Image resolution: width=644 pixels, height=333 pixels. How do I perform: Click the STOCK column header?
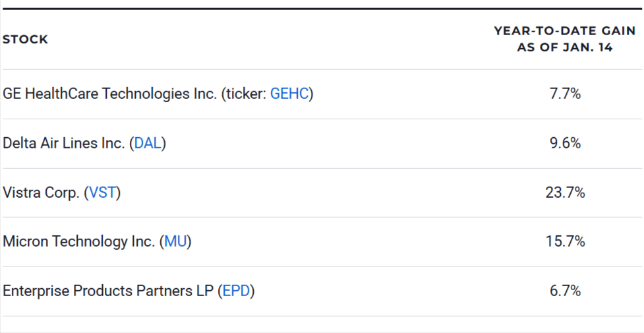point(26,40)
